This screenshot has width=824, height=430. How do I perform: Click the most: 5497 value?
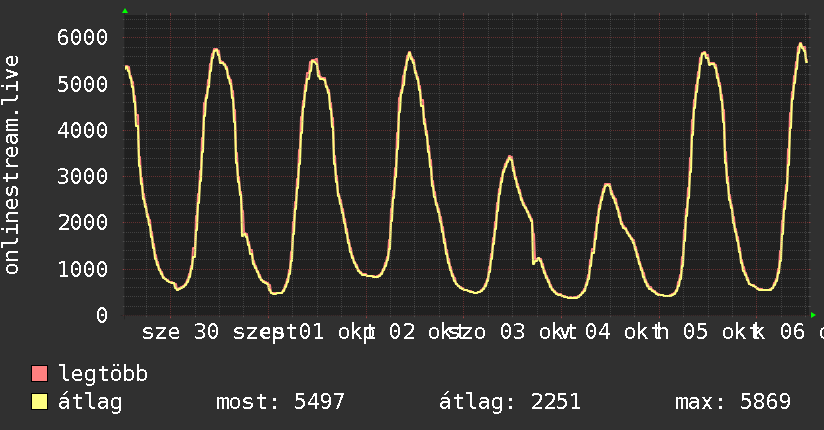tap(280, 402)
